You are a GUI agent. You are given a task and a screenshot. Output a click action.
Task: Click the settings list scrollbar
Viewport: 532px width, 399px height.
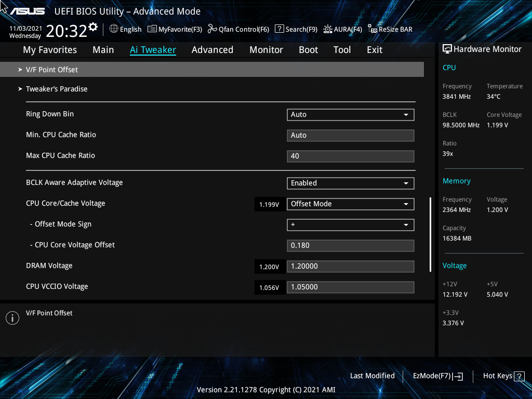pos(430,234)
